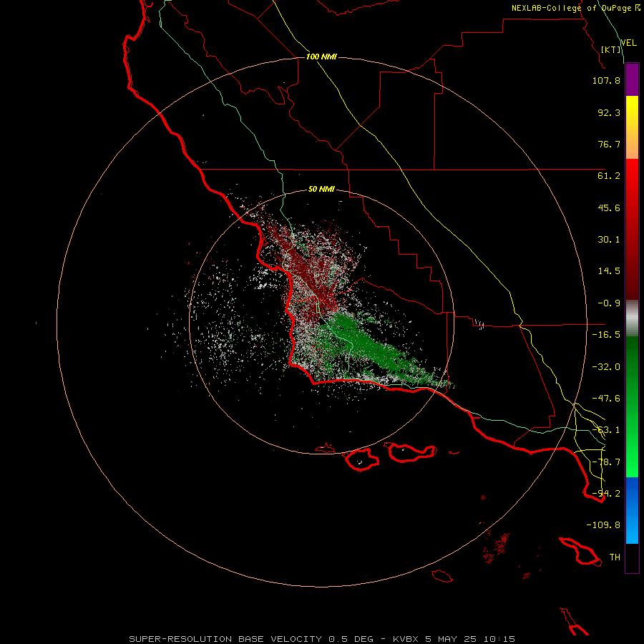This screenshot has width=644, height=644.
Task: Click the TH threshold label
Action: click(x=615, y=557)
